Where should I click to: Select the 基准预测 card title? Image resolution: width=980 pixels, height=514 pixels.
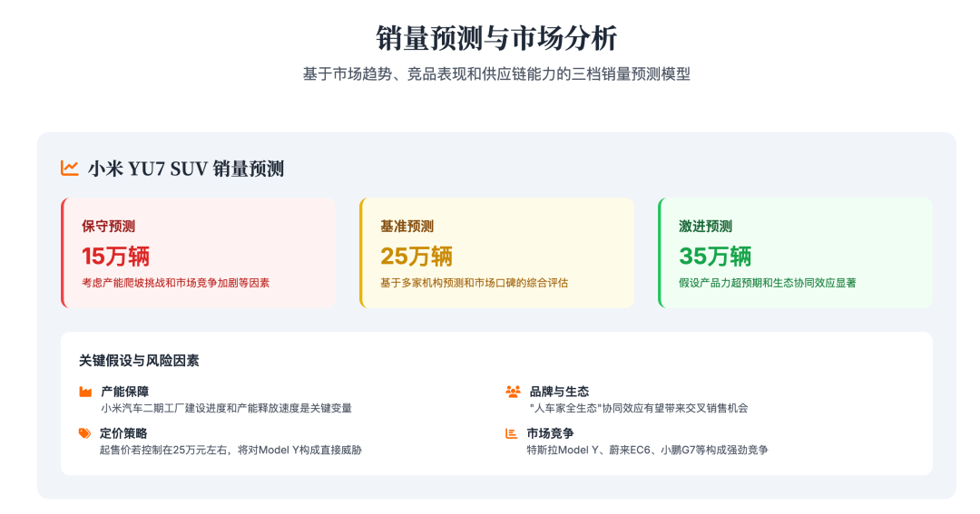tap(407, 226)
